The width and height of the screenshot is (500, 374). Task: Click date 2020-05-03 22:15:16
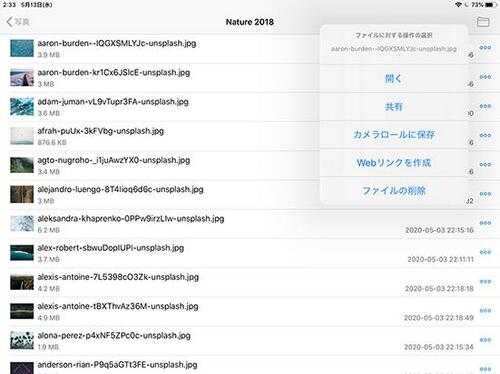pos(439,230)
